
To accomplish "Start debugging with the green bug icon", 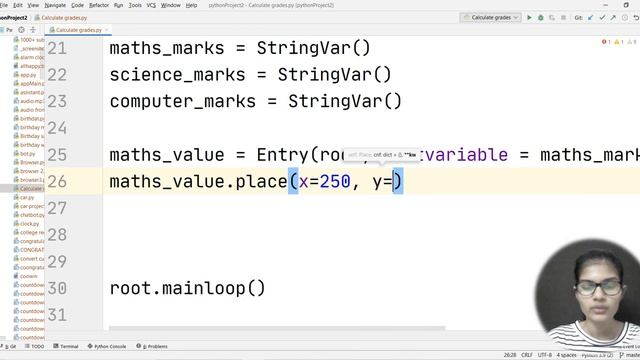I will (x=540, y=18).
